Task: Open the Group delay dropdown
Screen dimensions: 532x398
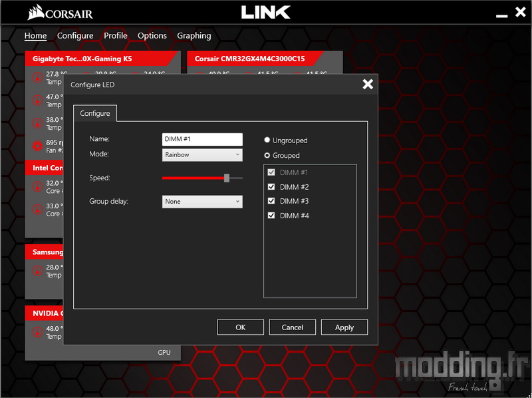Action: click(x=202, y=202)
